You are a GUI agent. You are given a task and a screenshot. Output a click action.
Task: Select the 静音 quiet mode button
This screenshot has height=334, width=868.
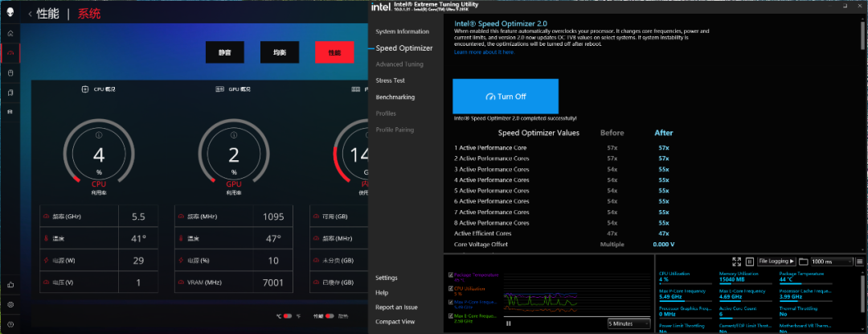pyautogui.click(x=224, y=52)
